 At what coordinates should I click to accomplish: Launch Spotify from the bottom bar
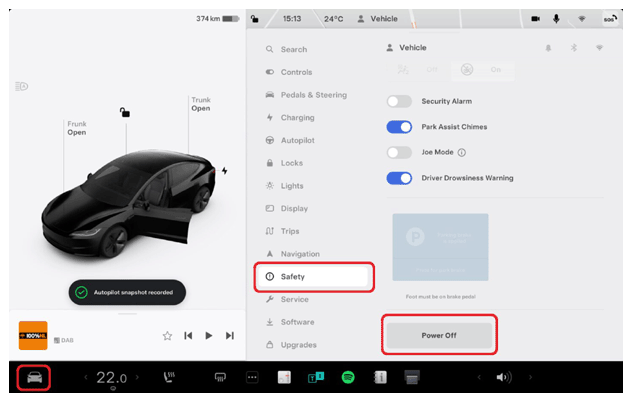pos(348,377)
